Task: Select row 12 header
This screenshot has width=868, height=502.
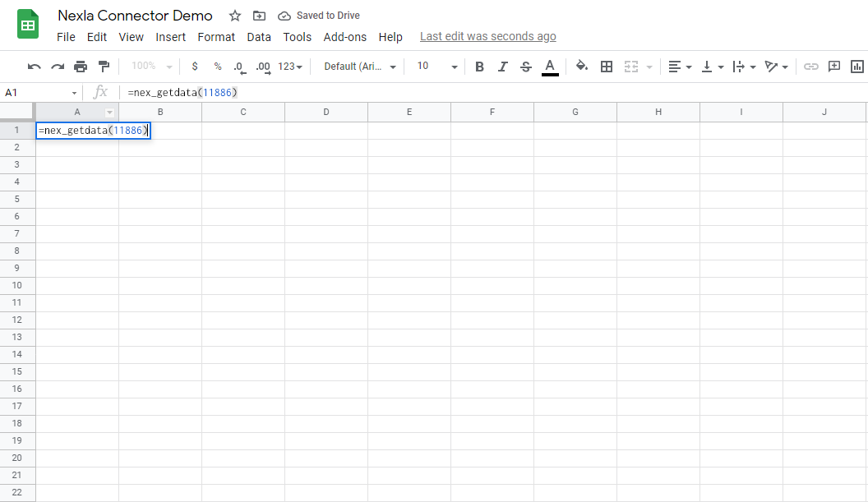Action: click(x=17, y=320)
